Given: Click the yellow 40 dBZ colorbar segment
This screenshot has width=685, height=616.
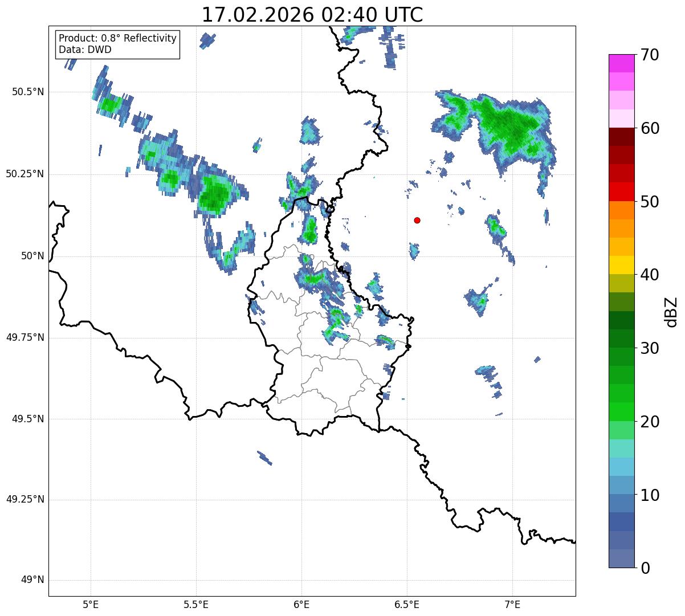Looking at the screenshot, I should pos(622,266).
